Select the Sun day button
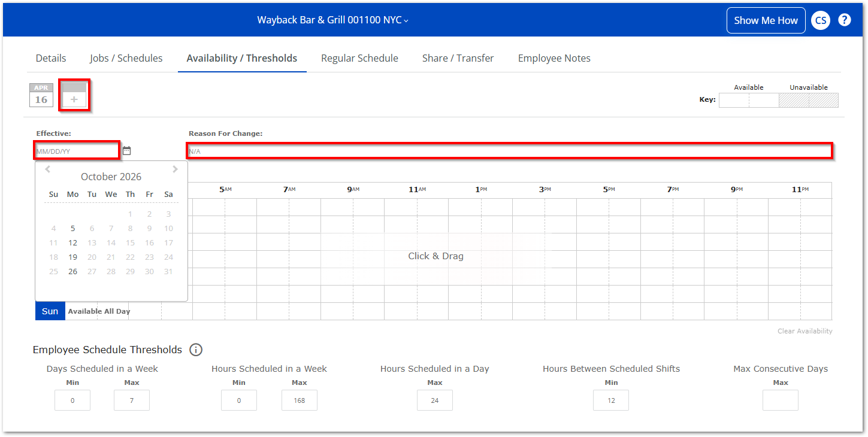This screenshot has width=868, height=437. pos(50,311)
